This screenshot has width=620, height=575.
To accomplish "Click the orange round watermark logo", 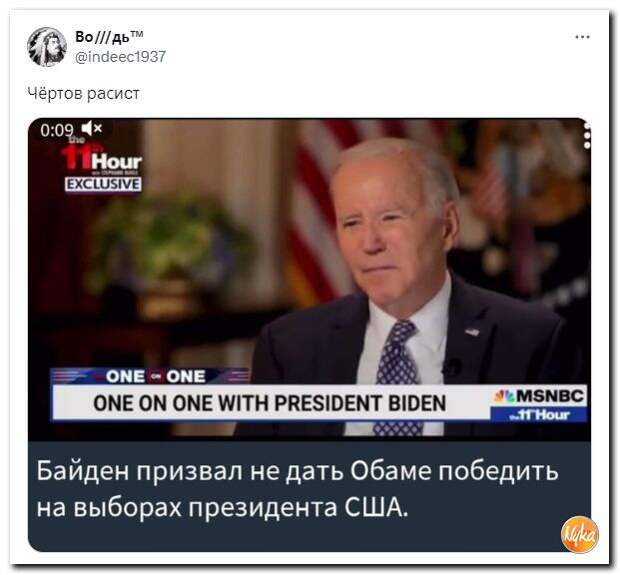I will [580, 535].
